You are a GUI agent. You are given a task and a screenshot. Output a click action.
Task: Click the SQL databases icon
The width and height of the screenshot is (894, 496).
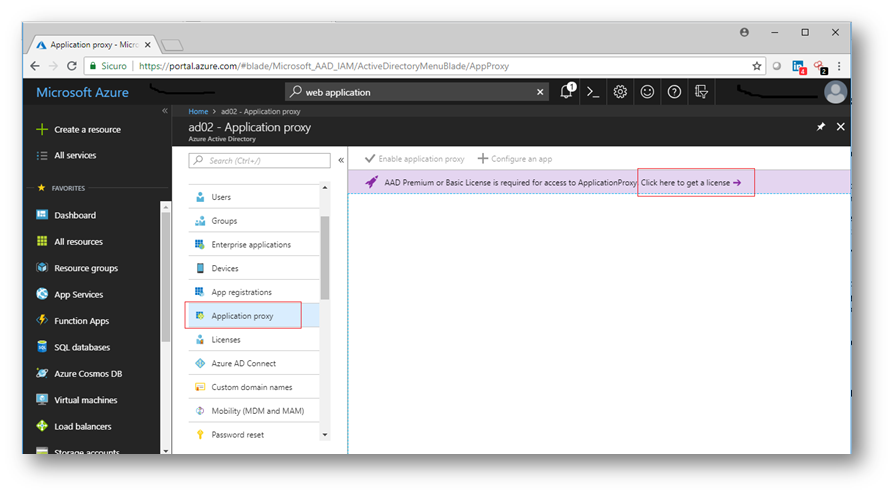(x=42, y=346)
